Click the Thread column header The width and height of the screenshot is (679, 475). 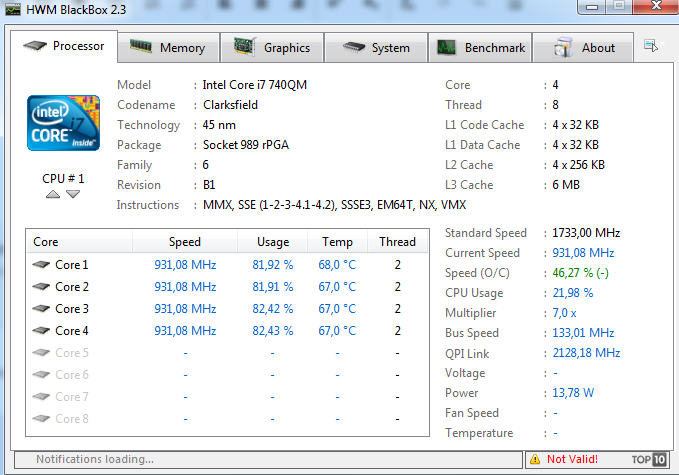click(398, 242)
